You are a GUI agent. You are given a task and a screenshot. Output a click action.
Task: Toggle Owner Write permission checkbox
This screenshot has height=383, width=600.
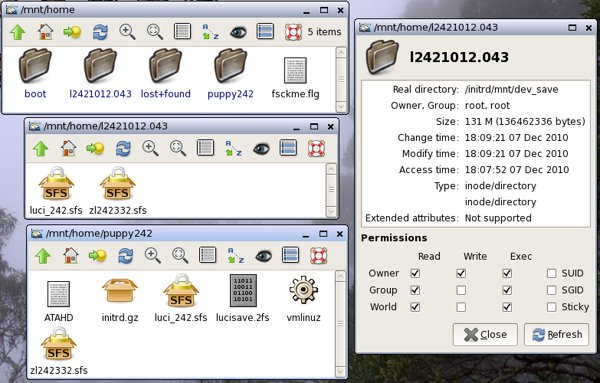coord(461,273)
